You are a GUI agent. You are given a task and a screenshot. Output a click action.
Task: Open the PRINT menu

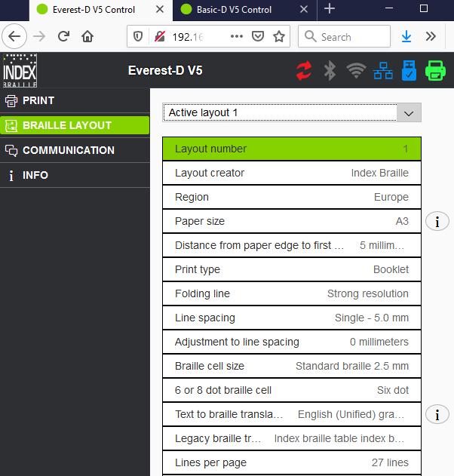[75, 100]
